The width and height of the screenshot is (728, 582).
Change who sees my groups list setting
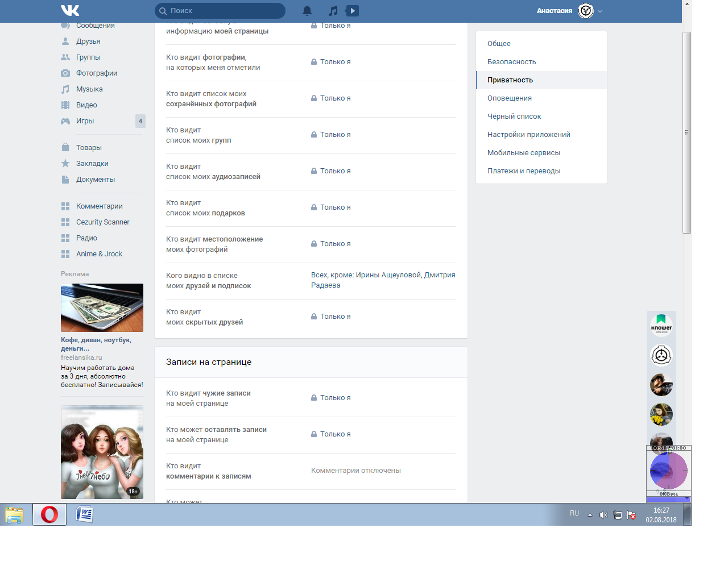click(335, 135)
